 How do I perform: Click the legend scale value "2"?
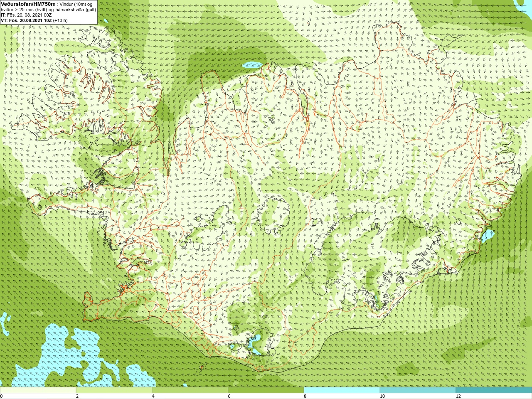coord(77,396)
